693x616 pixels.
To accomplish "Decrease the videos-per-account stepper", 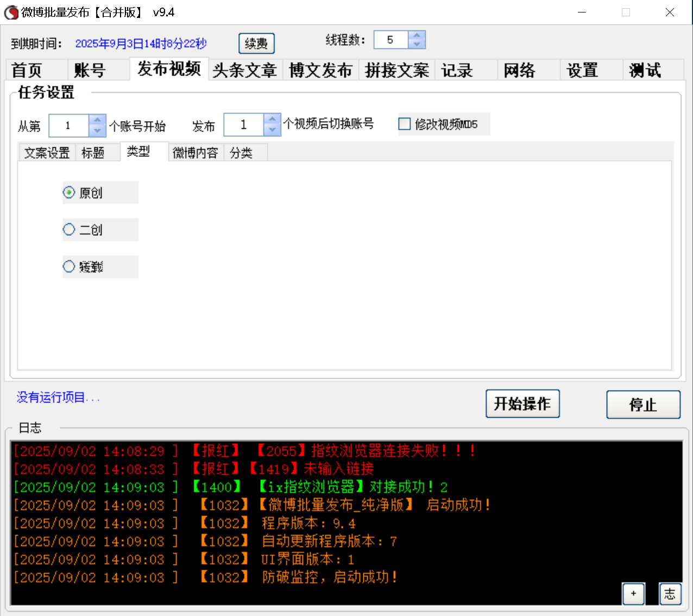I will click(272, 129).
